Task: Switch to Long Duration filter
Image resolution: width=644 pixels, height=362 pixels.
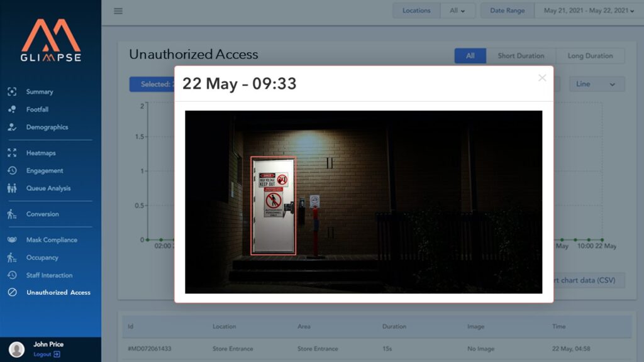Action: tap(590, 56)
